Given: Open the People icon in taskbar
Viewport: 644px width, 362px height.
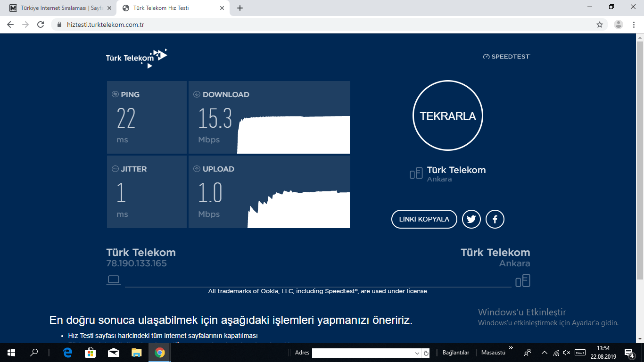Looking at the screenshot, I should pyautogui.click(x=528, y=353).
